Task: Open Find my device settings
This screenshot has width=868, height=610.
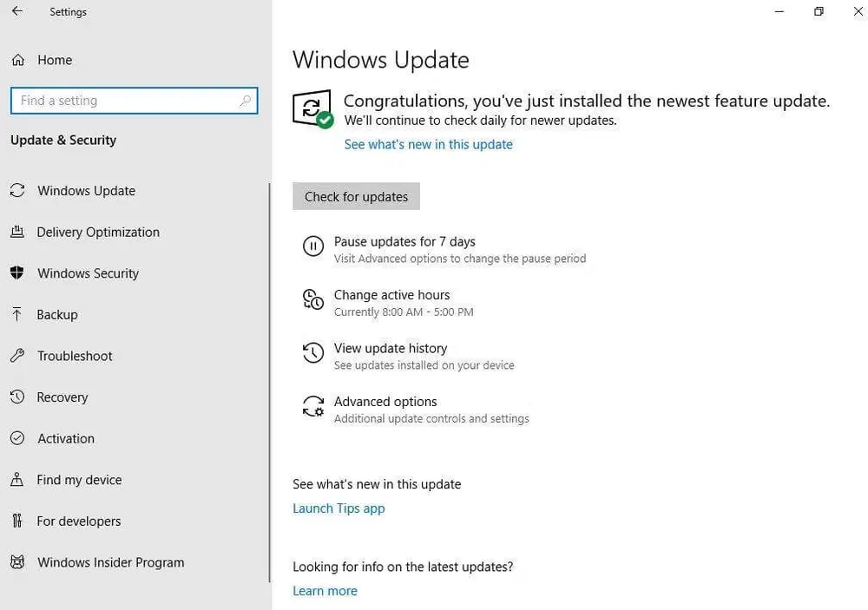Action: [x=77, y=480]
